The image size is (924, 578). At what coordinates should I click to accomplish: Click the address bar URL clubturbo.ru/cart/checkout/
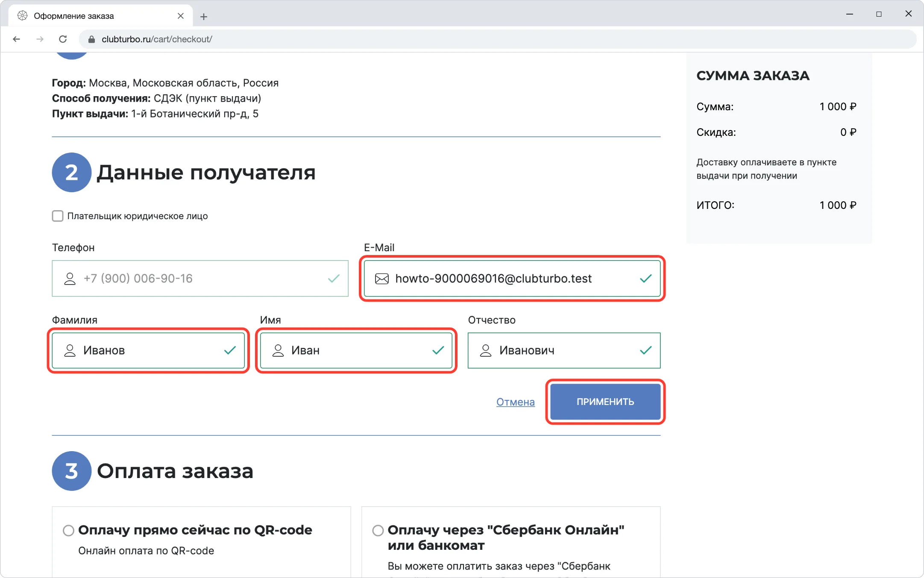coord(157,39)
